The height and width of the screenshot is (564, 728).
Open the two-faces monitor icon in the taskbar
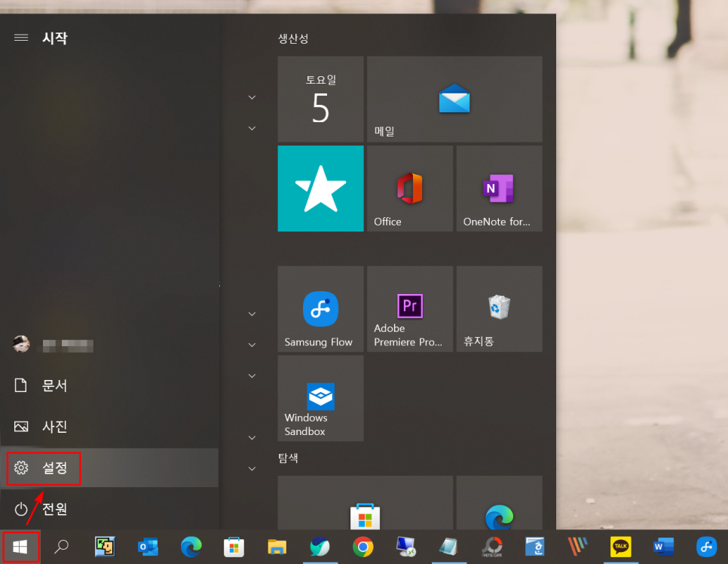pyautogui.click(x=105, y=547)
